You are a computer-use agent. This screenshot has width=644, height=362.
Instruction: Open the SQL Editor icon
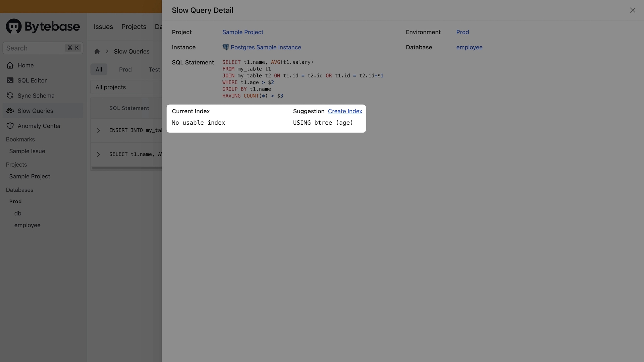point(10,80)
